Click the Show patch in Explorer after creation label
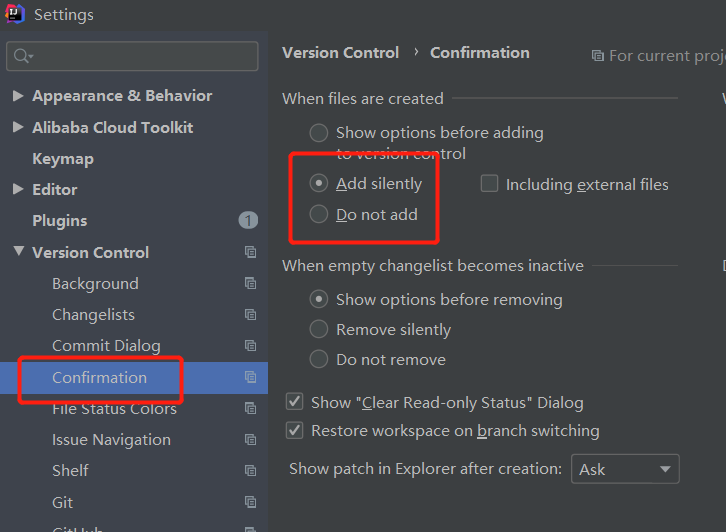Viewport: 726px width, 532px height. (x=426, y=469)
